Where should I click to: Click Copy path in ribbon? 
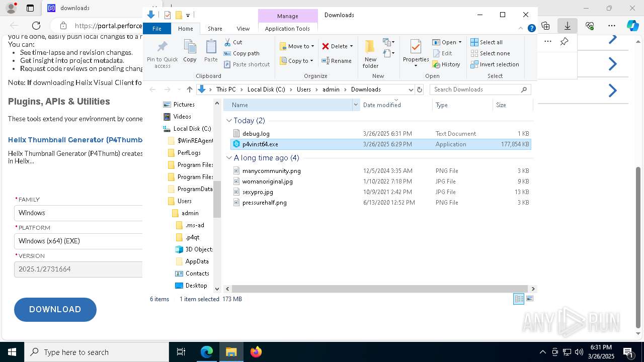242,53
